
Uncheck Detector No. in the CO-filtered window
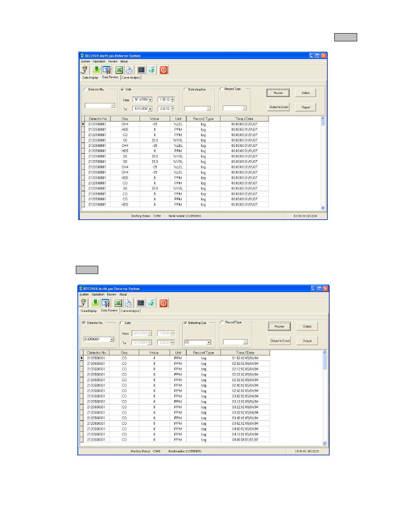point(84,323)
